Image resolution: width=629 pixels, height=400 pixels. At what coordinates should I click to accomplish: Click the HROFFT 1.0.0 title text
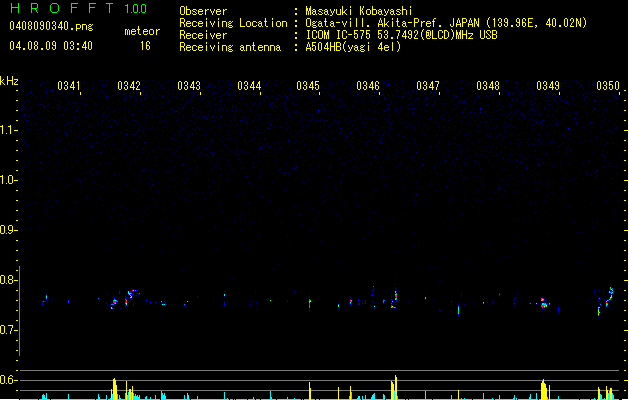[x=79, y=8]
